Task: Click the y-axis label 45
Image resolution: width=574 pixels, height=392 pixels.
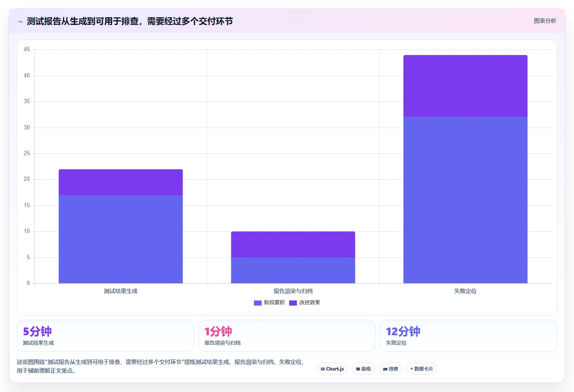Action: click(27, 49)
